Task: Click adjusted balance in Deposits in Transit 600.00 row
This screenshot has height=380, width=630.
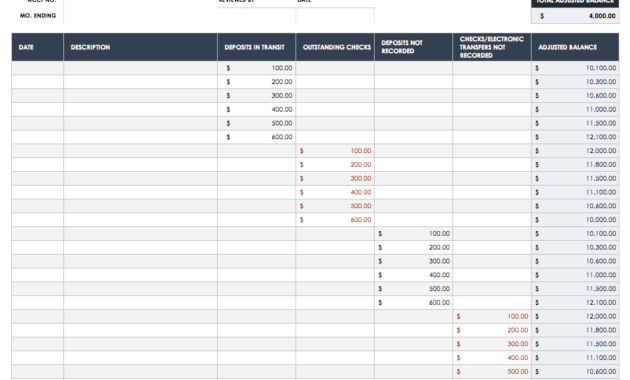Action: [575, 137]
